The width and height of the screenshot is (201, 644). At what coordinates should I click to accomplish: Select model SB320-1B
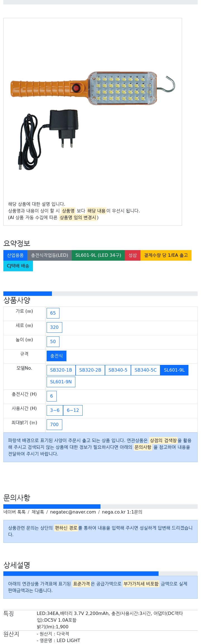coord(61,370)
